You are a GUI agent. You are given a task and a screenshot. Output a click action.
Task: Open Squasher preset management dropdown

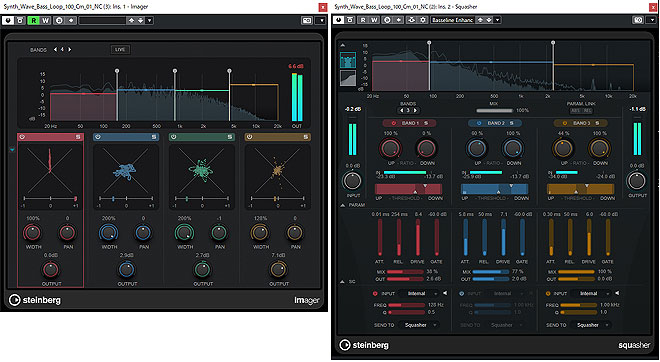pyautogui.click(x=498, y=20)
